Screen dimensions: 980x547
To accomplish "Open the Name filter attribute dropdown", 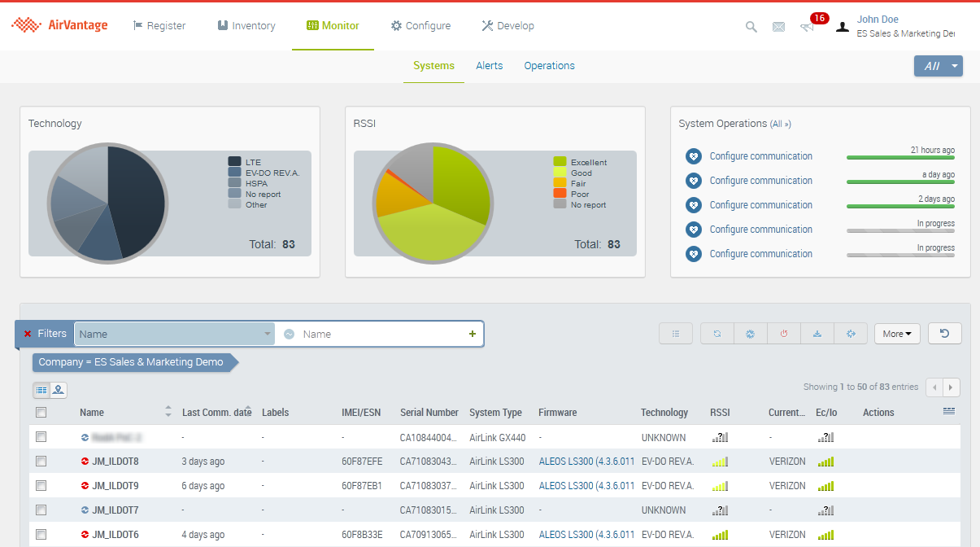I will pos(175,334).
